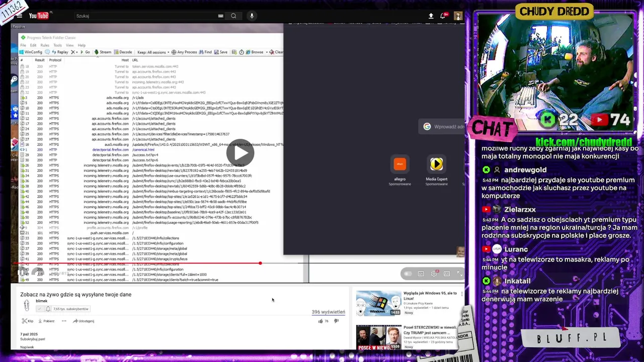Open Fiddler's Help menu

[82, 45]
